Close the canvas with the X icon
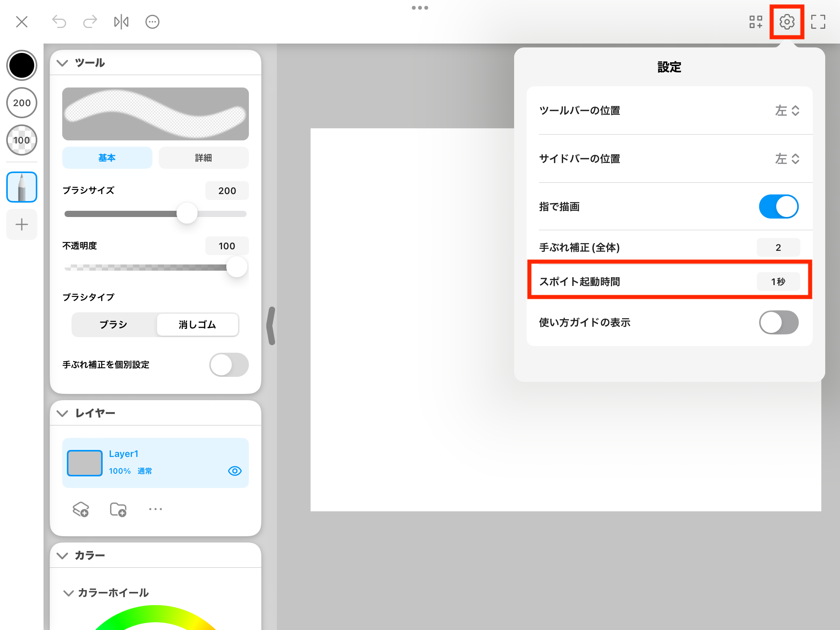The image size is (840, 630). click(22, 22)
